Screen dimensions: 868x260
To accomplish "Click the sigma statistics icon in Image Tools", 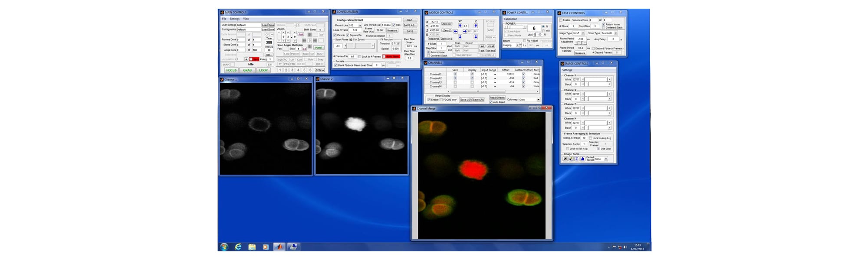I will point(577,159).
